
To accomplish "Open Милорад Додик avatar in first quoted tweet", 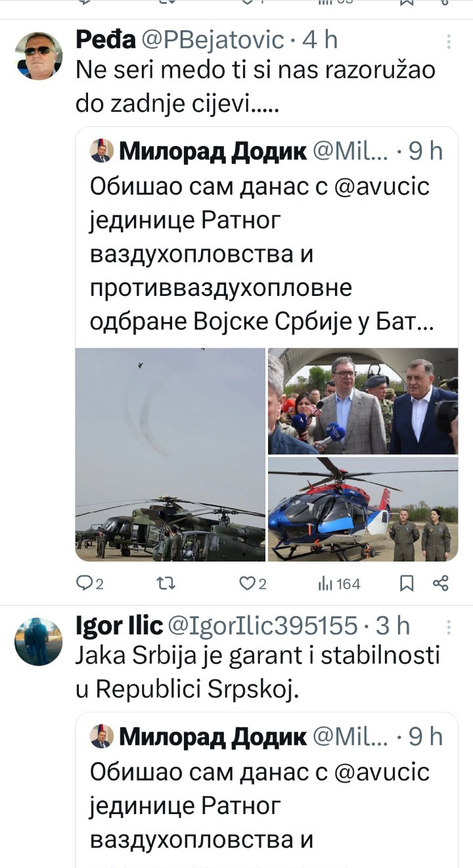I will [x=101, y=151].
